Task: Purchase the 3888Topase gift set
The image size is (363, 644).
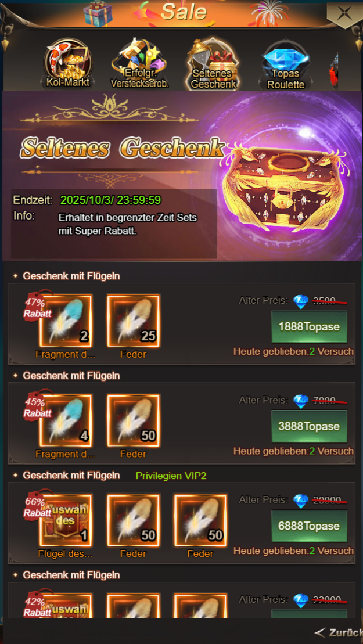Action: [x=309, y=426]
